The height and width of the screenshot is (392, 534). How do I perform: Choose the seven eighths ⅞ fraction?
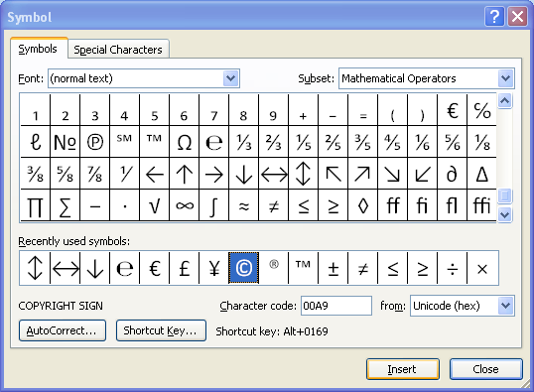tap(95, 174)
